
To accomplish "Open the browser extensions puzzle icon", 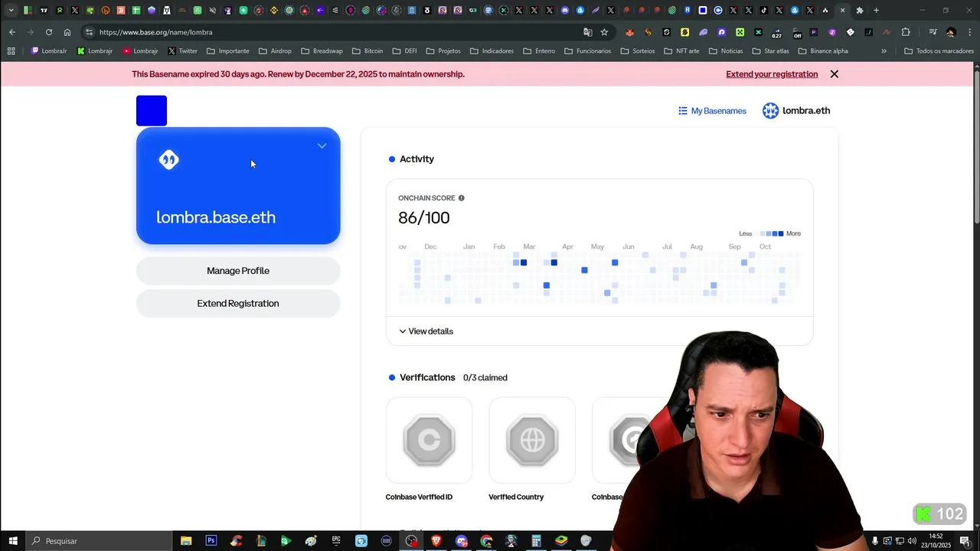I will 906,32.
